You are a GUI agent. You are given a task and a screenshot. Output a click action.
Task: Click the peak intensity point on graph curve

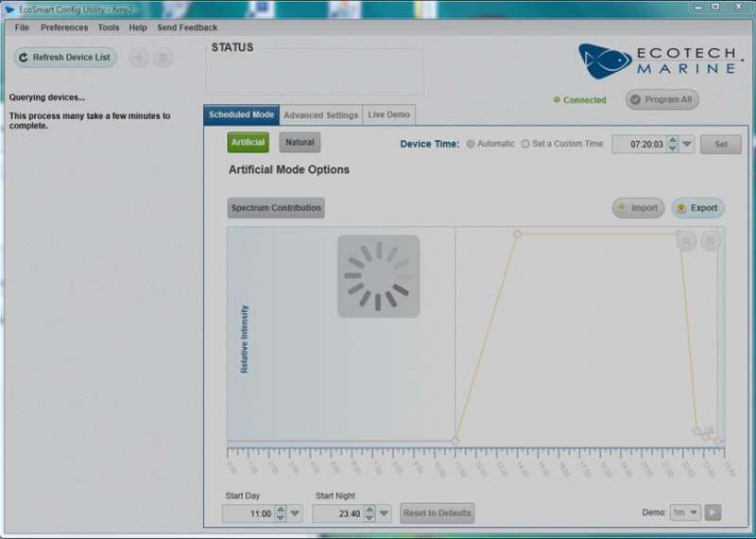[x=517, y=234]
